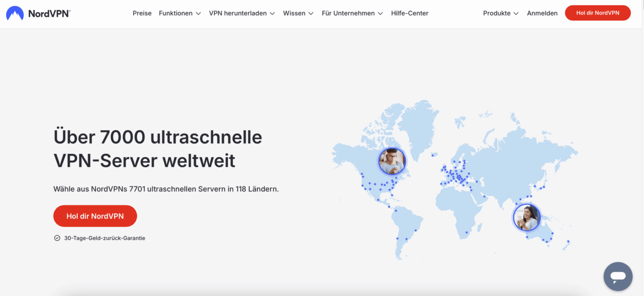Open the Preise page
644x296 pixels.
point(142,13)
